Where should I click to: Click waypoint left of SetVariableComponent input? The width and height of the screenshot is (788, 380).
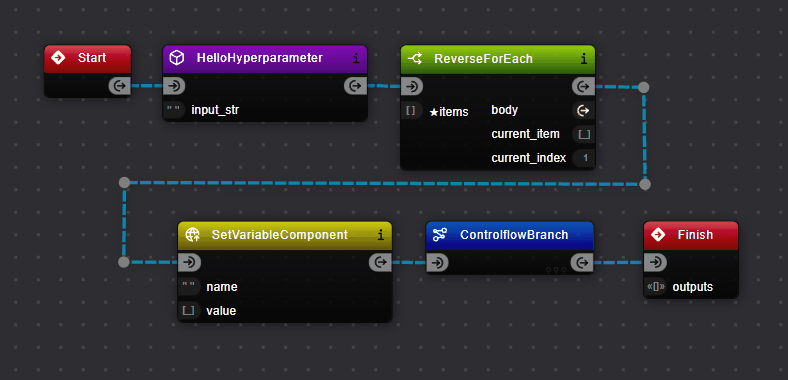point(124,262)
